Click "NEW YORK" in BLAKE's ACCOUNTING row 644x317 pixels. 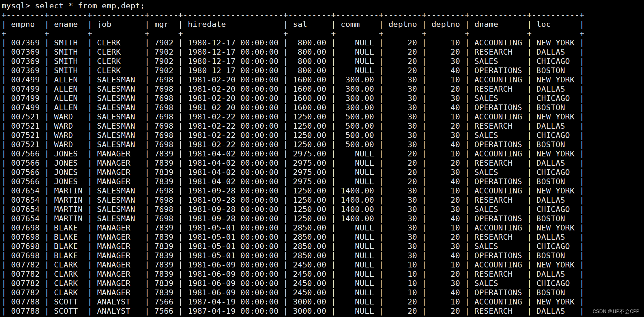click(556, 228)
